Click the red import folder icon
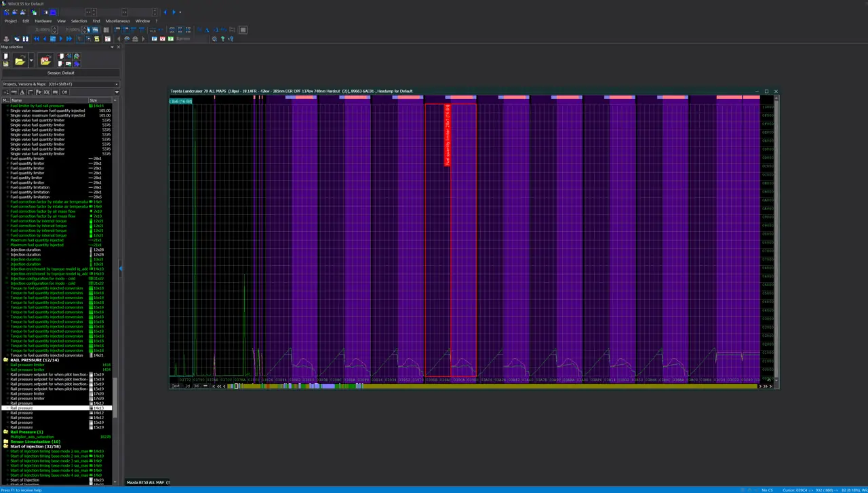Image resolution: width=868 pixels, height=493 pixels. 45,60
